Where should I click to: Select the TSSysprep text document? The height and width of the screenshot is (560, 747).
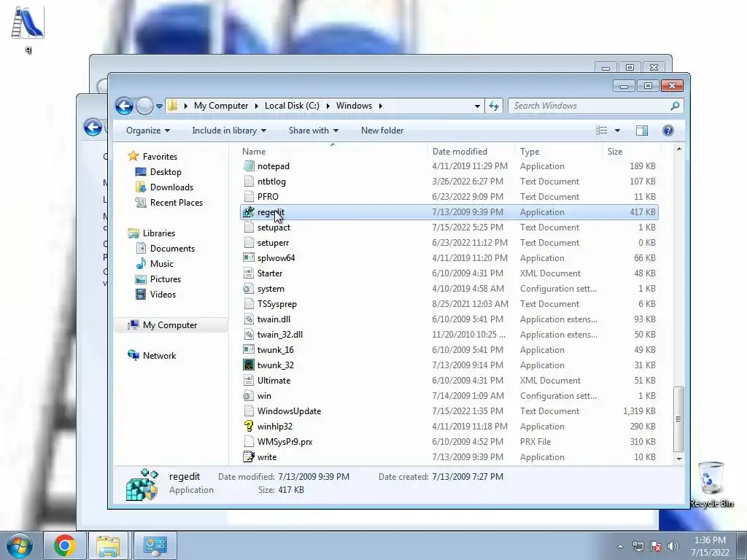coord(276,304)
